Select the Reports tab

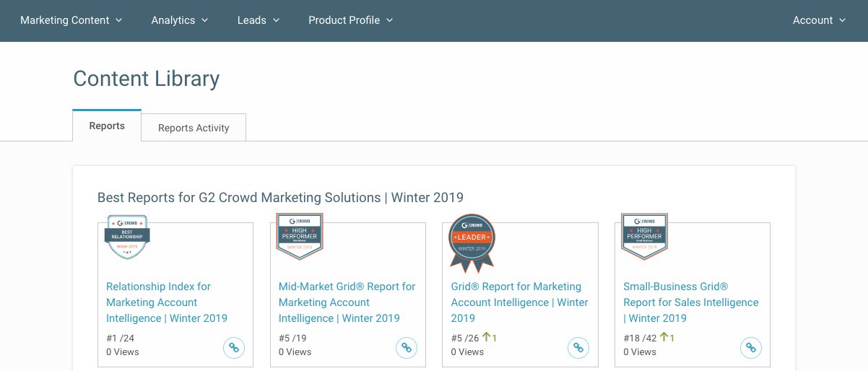tap(107, 126)
